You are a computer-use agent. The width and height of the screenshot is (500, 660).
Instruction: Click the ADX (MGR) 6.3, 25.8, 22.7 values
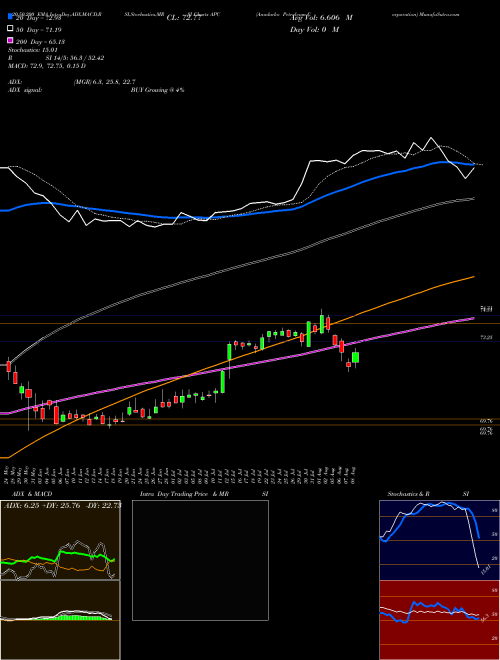pos(104,82)
